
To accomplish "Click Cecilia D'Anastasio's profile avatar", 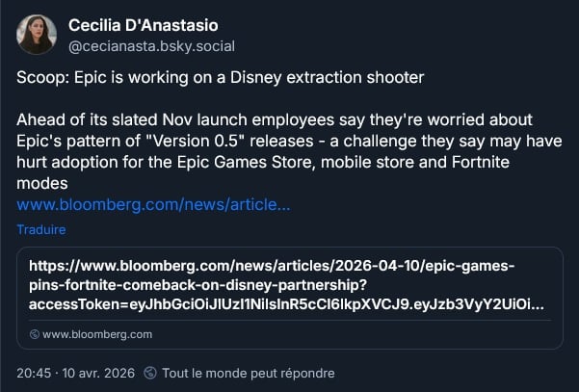I will pyautogui.click(x=37, y=35).
